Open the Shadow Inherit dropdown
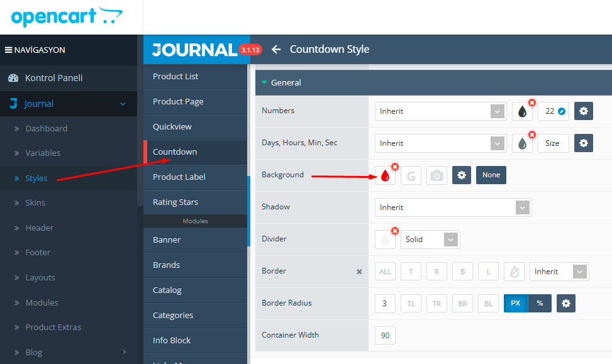 pyautogui.click(x=453, y=207)
